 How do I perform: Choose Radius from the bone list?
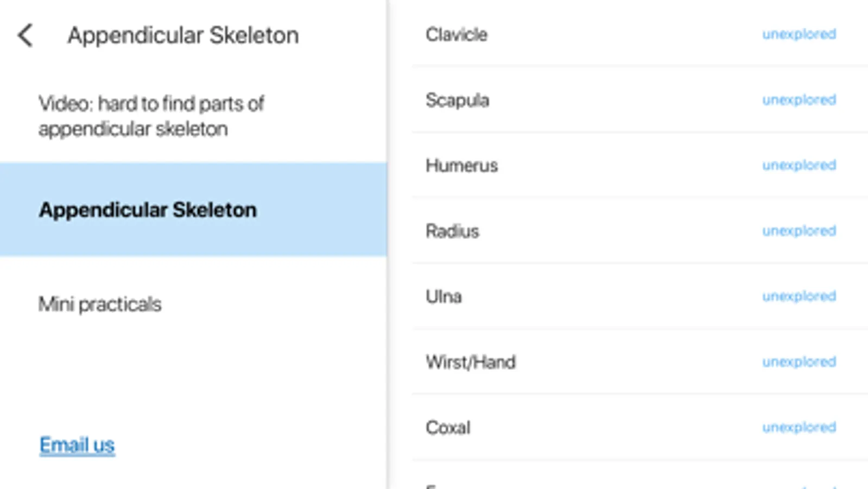pos(452,231)
